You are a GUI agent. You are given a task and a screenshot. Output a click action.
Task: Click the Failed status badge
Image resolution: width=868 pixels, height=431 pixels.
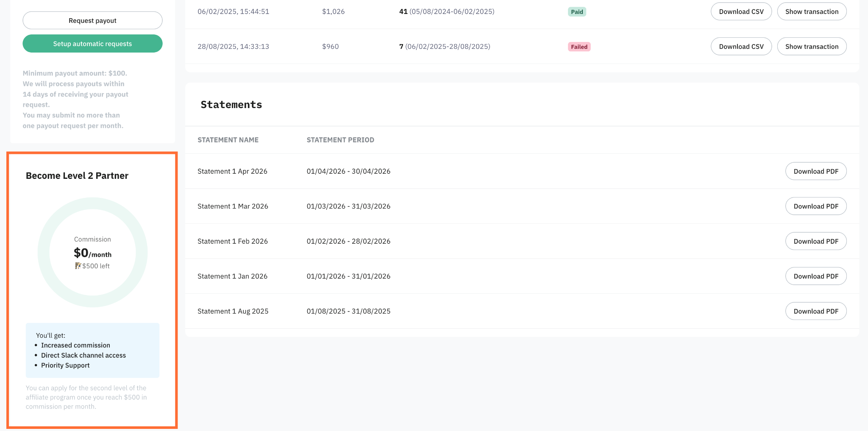(579, 47)
